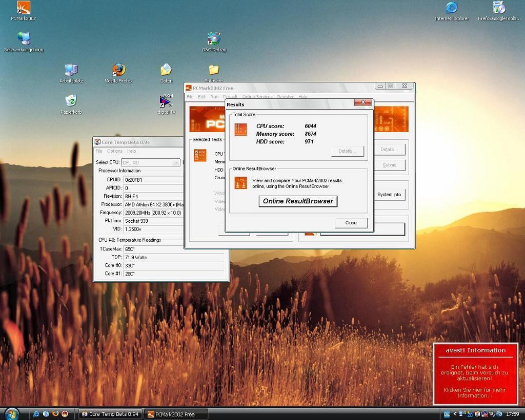Click the Core #1 temperature 28C field
525x420 pixels.
tap(174, 274)
